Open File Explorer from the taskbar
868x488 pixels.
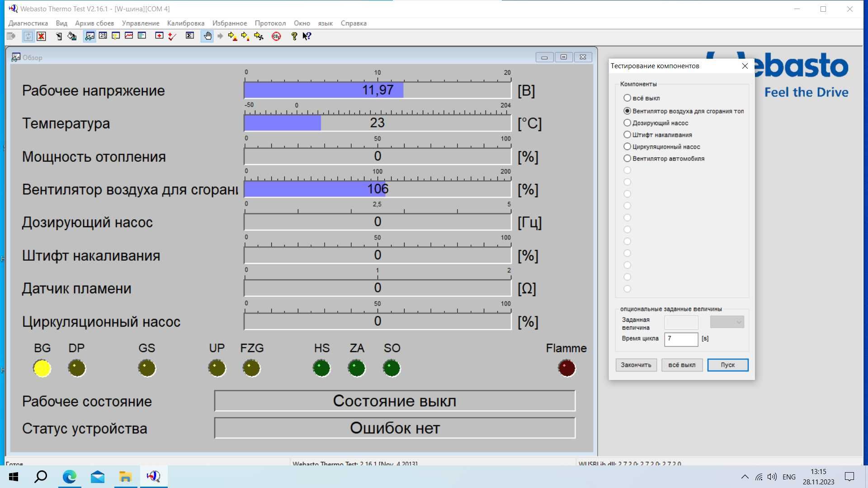click(125, 477)
